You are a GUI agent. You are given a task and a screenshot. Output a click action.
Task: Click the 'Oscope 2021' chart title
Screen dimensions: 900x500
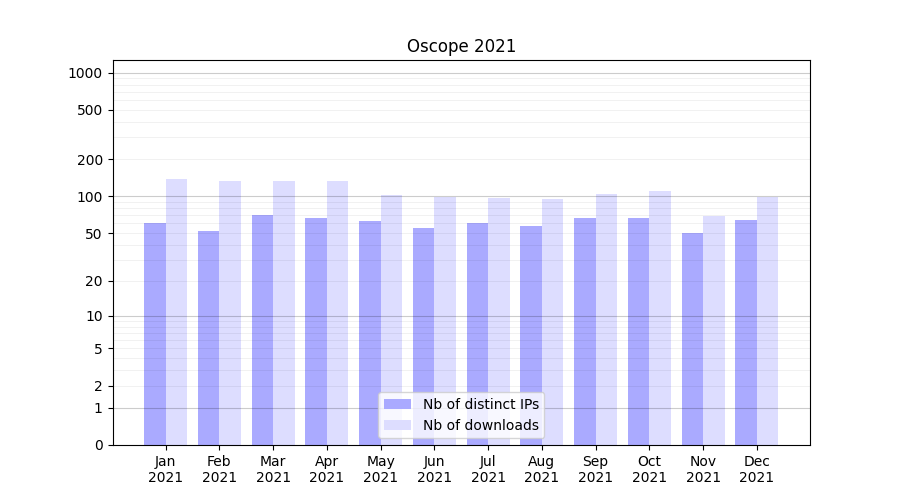point(461,46)
